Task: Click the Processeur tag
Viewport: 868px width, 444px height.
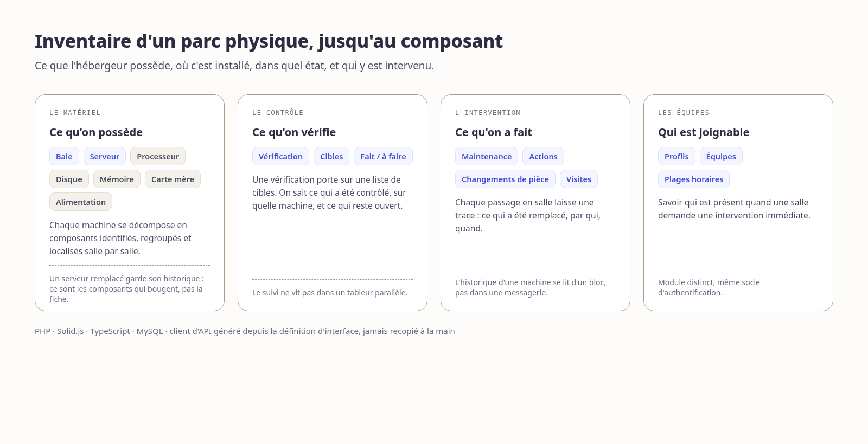Action: [x=158, y=156]
